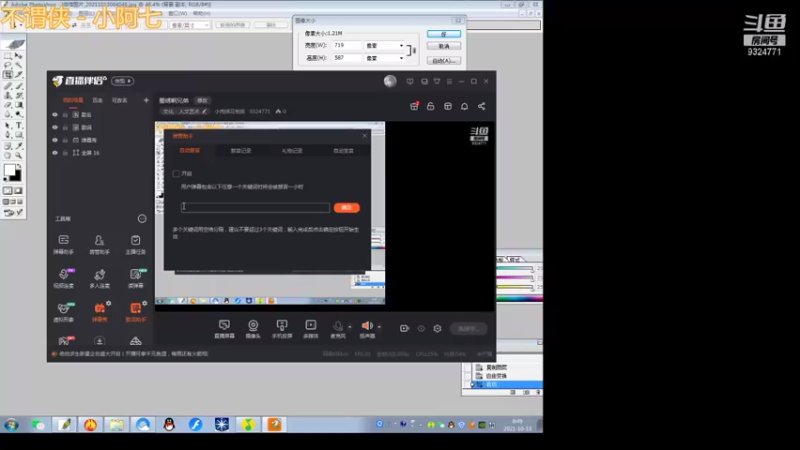This screenshot has width=800, height=450.
Task: Open the 视频连麦 tool
Action: click(x=64, y=278)
